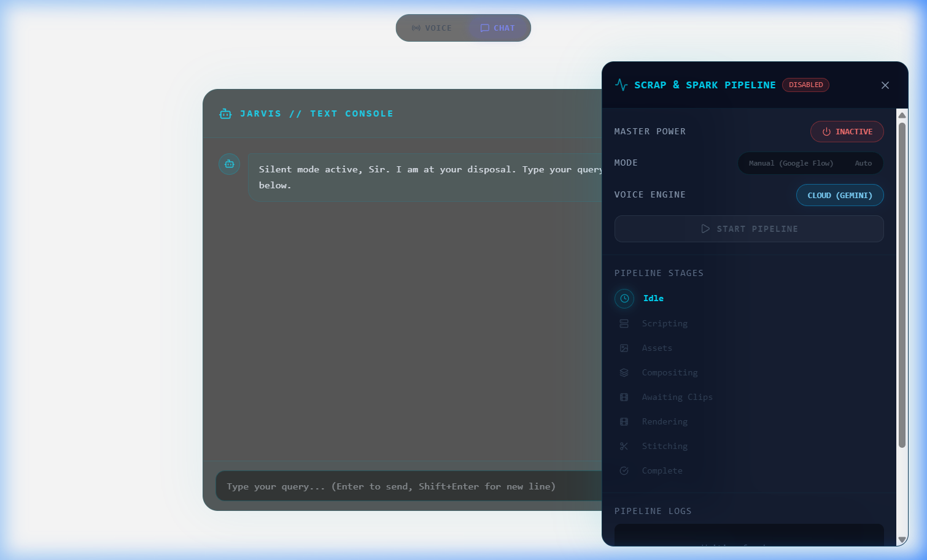Click the Scrap & Spark Pipeline title
The width and height of the screenshot is (927, 560).
(705, 85)
